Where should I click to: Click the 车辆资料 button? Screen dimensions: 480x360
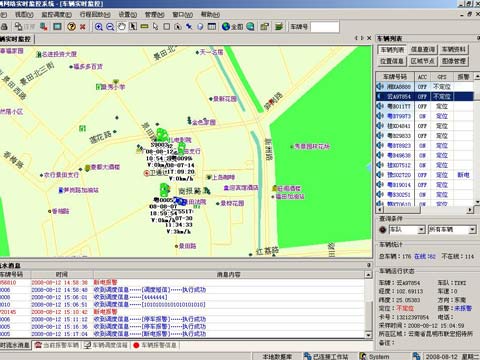click(x=454, y=50)
